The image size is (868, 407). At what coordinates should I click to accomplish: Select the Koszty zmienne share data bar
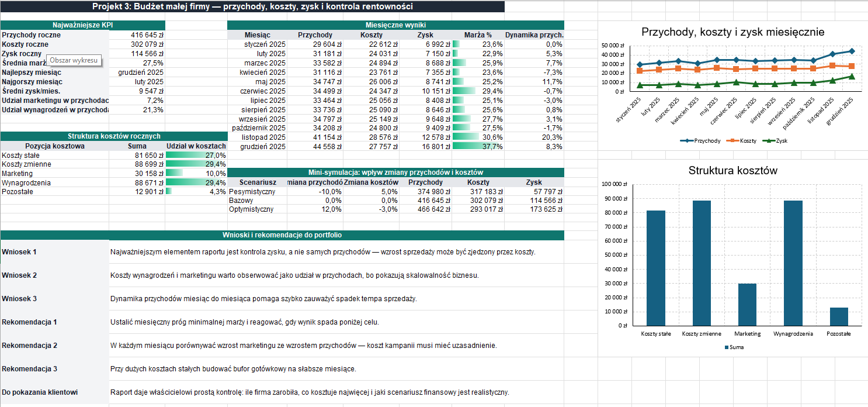pos(196,164)
